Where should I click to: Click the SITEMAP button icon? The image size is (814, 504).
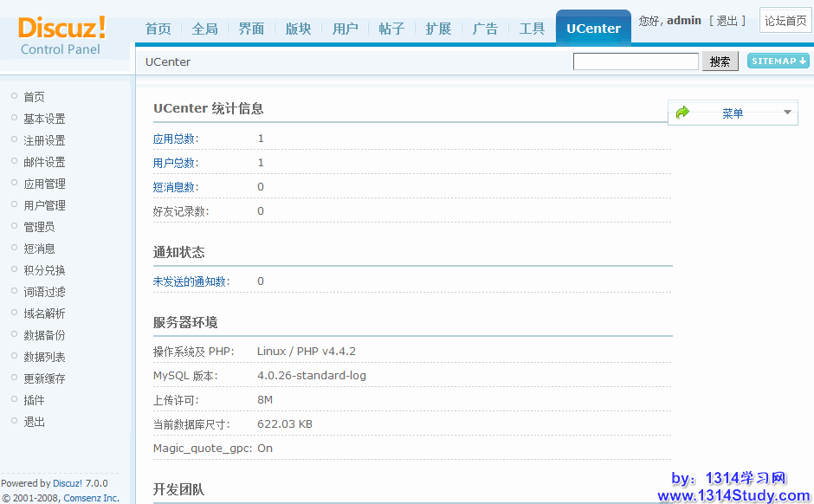778,61
